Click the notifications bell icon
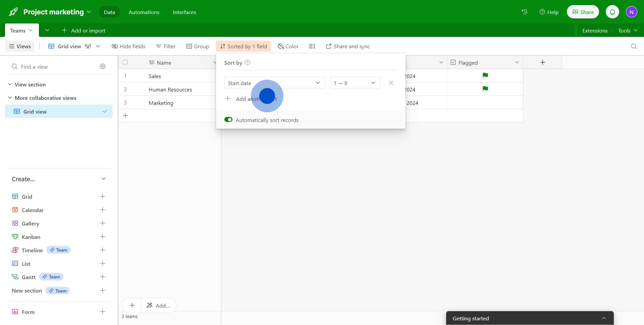Screen dimensions: 644x325 pos(612,12)
